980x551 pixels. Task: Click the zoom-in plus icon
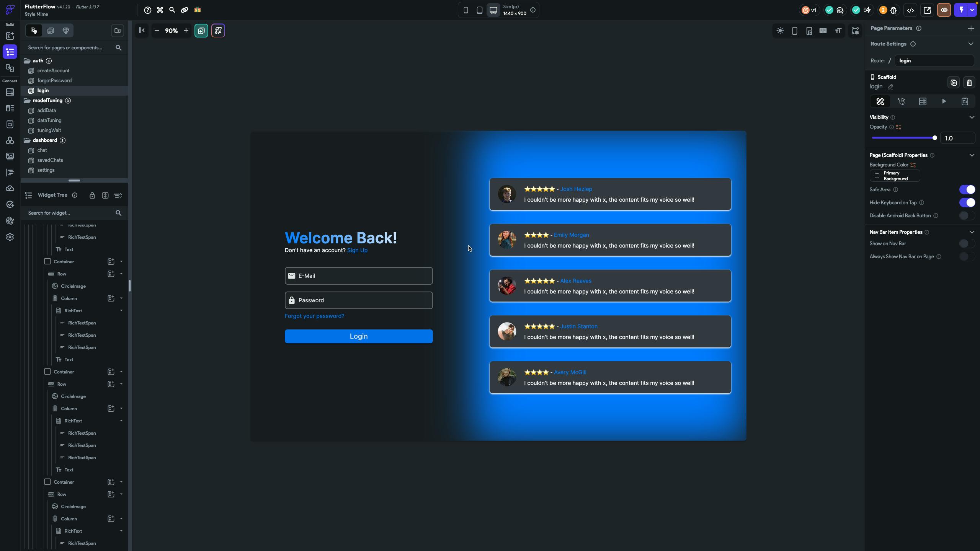coord(186,31)
